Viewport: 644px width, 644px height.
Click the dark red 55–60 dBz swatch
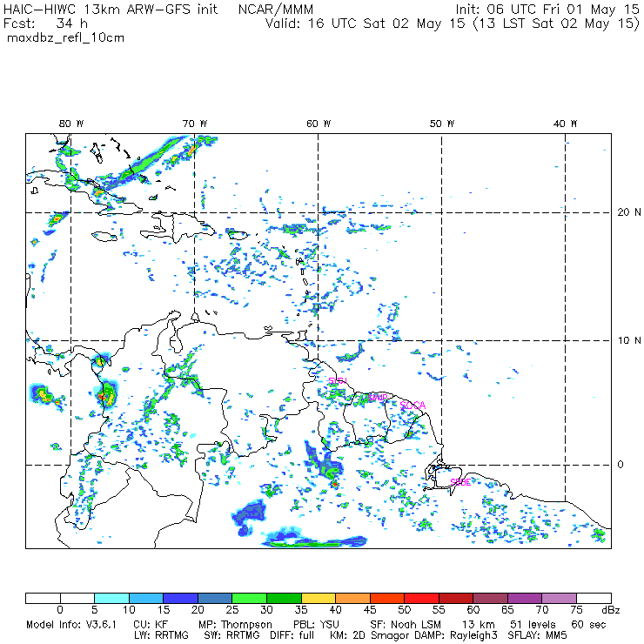pos(456,598)
